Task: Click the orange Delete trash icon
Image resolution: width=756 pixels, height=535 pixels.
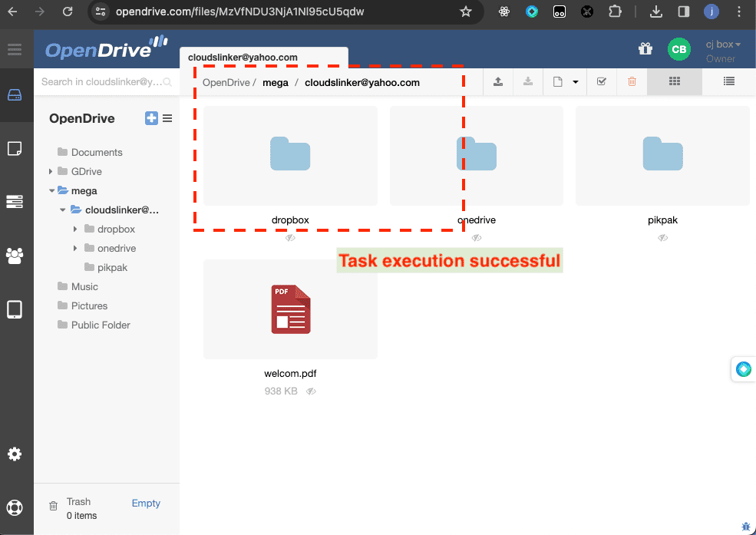Action: point(632,81)
